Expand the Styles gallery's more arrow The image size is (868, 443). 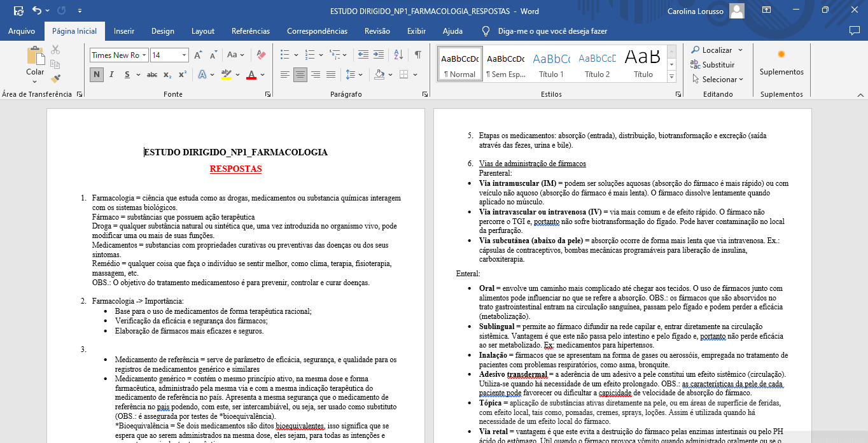[671, 76]
